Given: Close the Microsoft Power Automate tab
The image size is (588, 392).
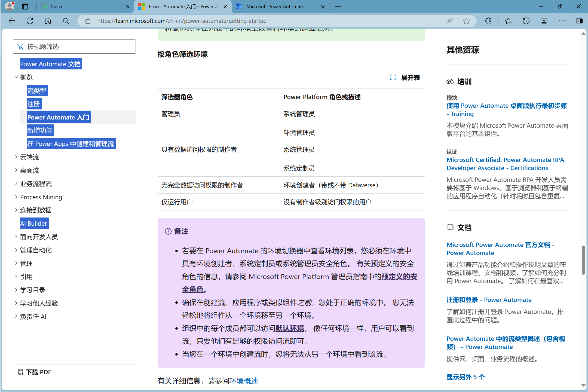Looking at the screenshot, I should coord(323,7).
